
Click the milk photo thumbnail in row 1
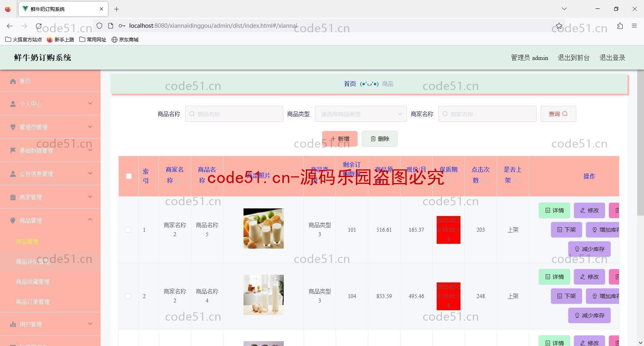point(264,229)
